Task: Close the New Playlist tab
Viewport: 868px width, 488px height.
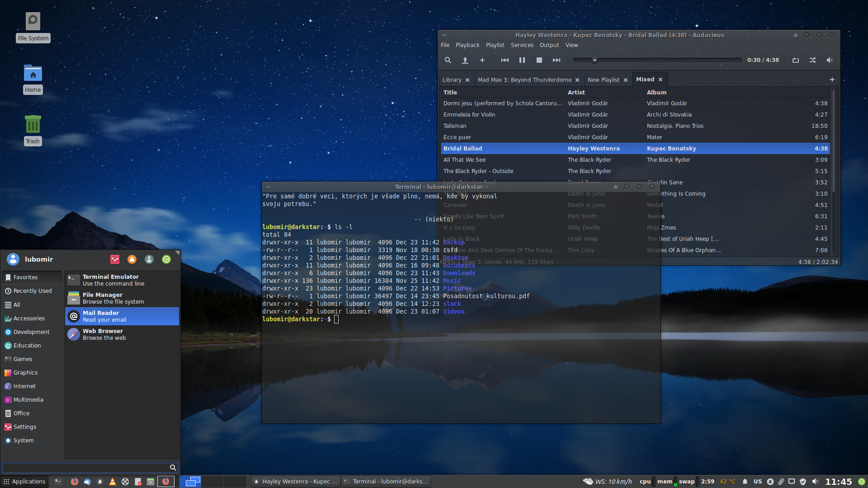Action: coord(626,80)
